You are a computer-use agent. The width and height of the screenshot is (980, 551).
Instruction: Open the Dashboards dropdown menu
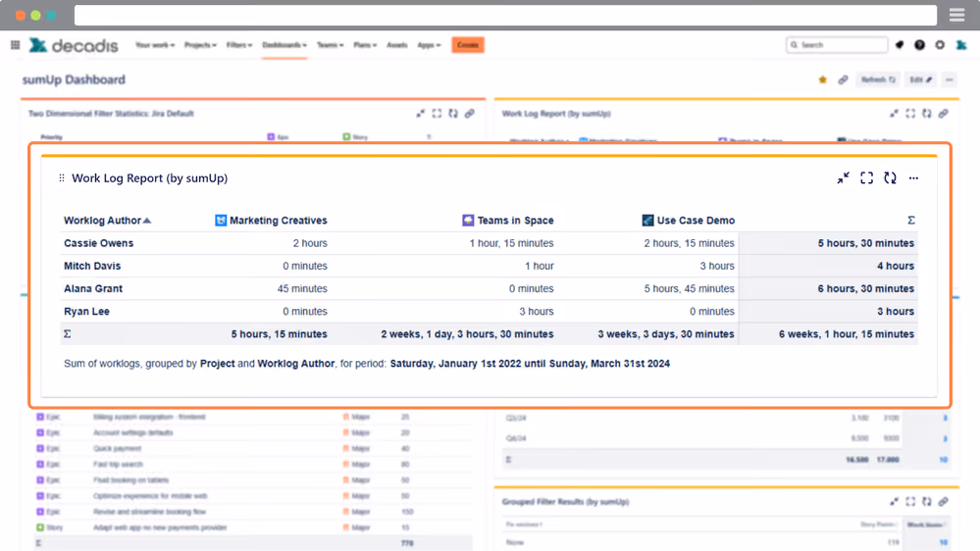pos(284,45)
